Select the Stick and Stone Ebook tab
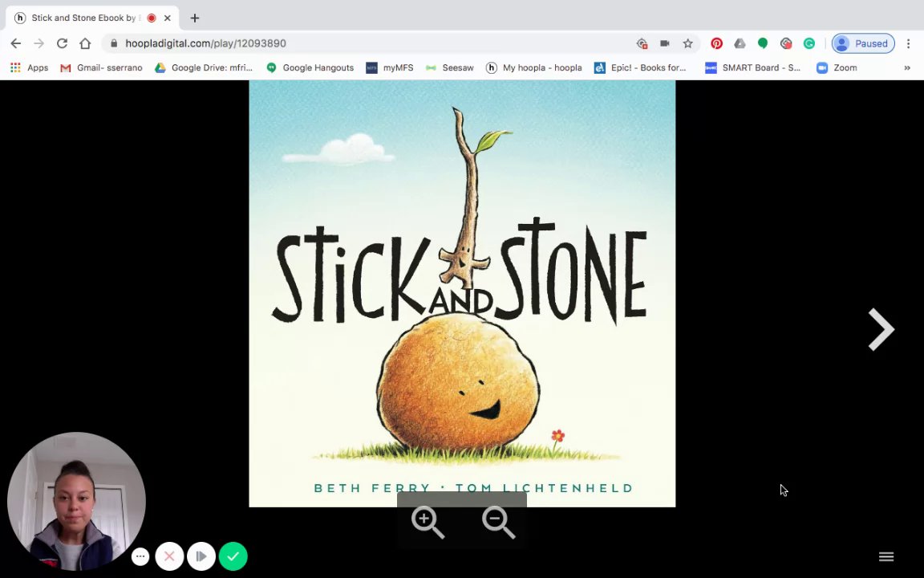Viewport: 924px width, 578px height. [92, 18]
